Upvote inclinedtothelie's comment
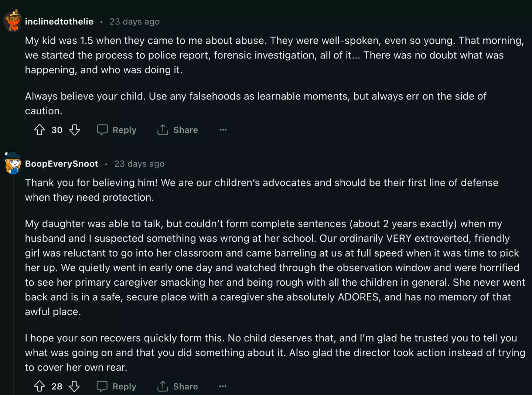The image size is (532, 395). pyautogui.click(x=40, y=130)
